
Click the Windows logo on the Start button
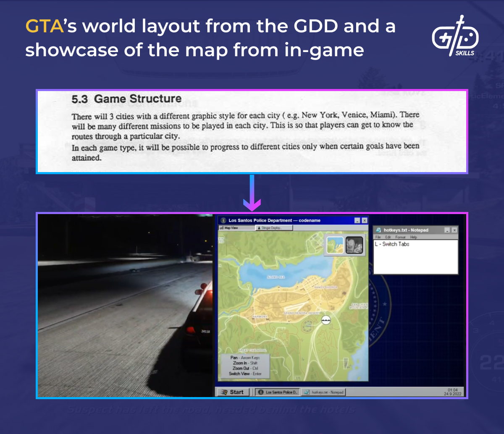click(x=224, y=392)
